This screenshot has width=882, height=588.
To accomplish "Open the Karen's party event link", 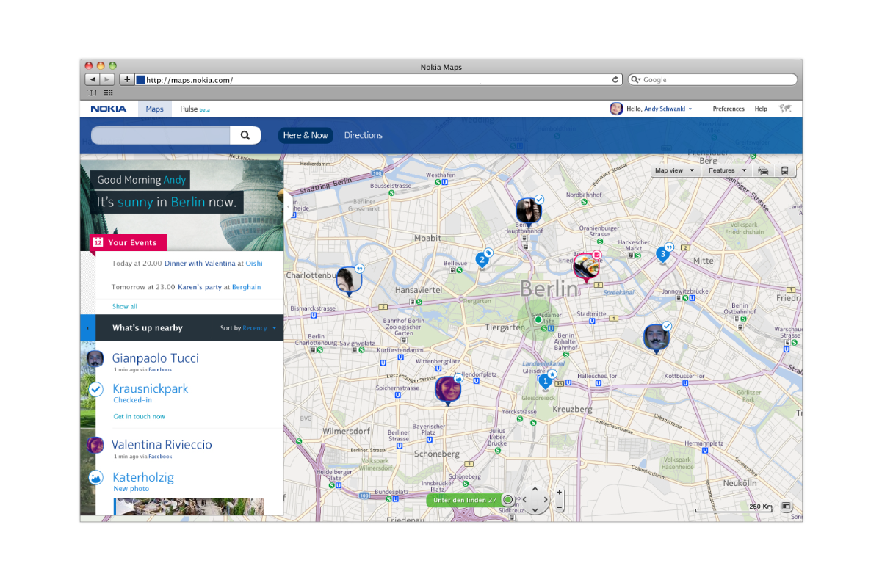I will click(x=200, y=287).
